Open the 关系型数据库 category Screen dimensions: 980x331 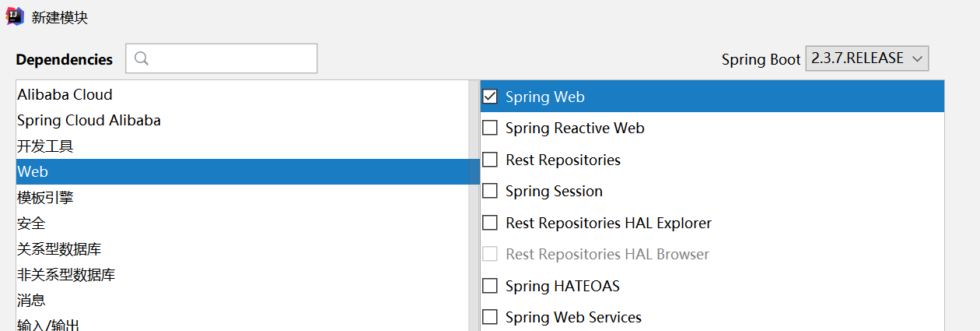(59, 249)
